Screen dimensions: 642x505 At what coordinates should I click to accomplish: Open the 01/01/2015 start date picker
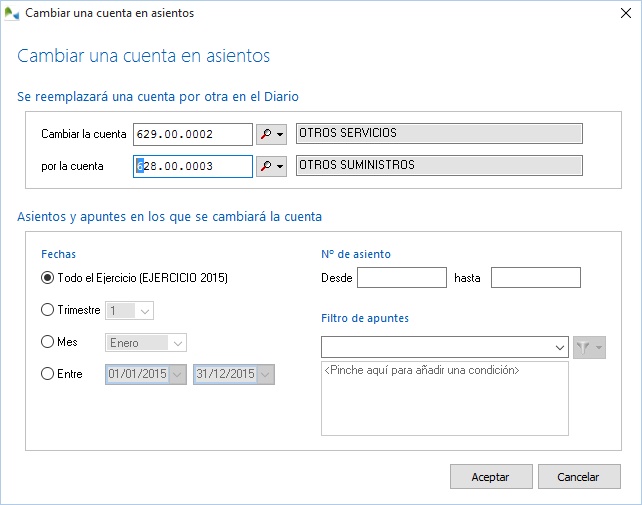tap(177, 375)
